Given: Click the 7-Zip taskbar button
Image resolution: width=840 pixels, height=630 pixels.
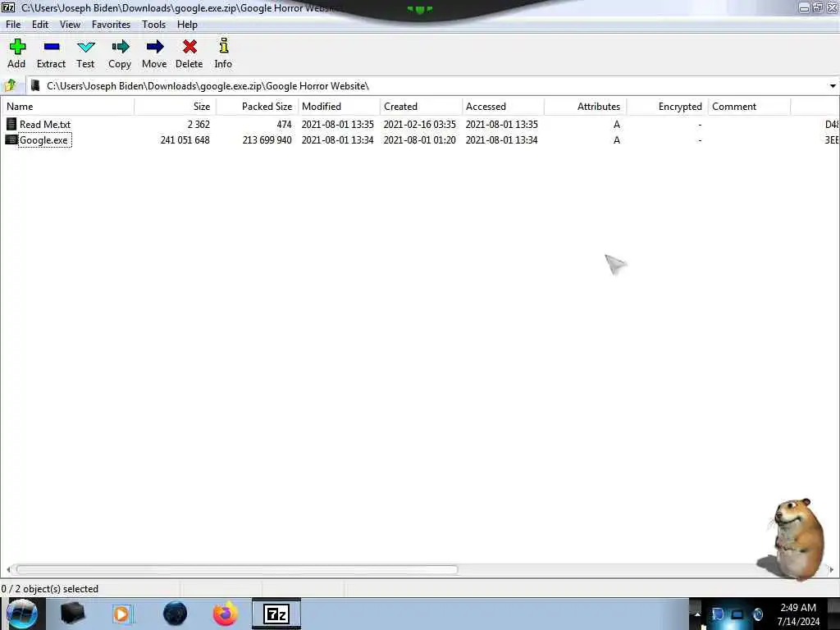Looking at the screenshot, I should [x=276, y=614].
